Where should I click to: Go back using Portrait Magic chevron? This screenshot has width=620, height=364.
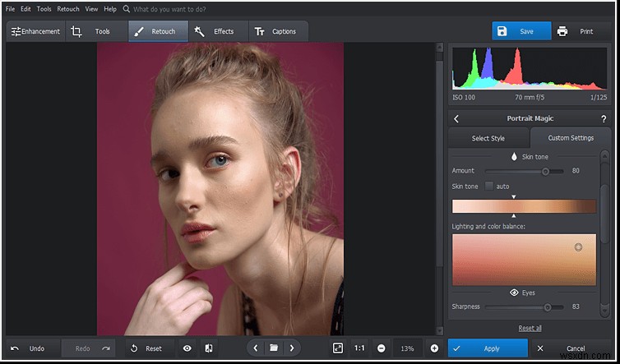click(x=456, y=118)
